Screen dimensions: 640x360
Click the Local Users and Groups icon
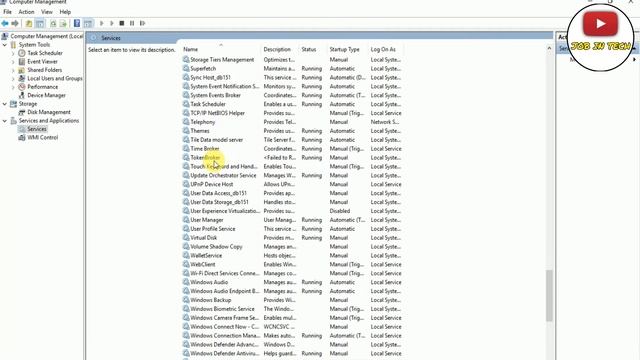(22, 78)
